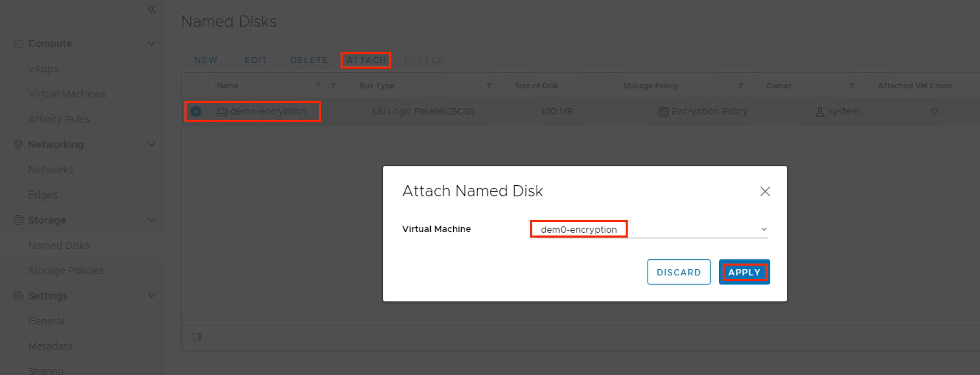
Task: Collapse the left navigation sidebar
Action: click(152, 9)
